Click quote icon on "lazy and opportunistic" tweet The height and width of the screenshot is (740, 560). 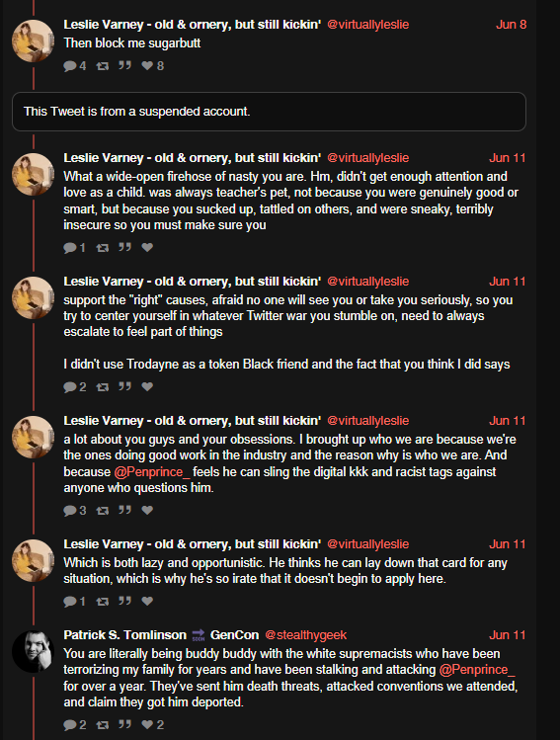pos(124,601)
